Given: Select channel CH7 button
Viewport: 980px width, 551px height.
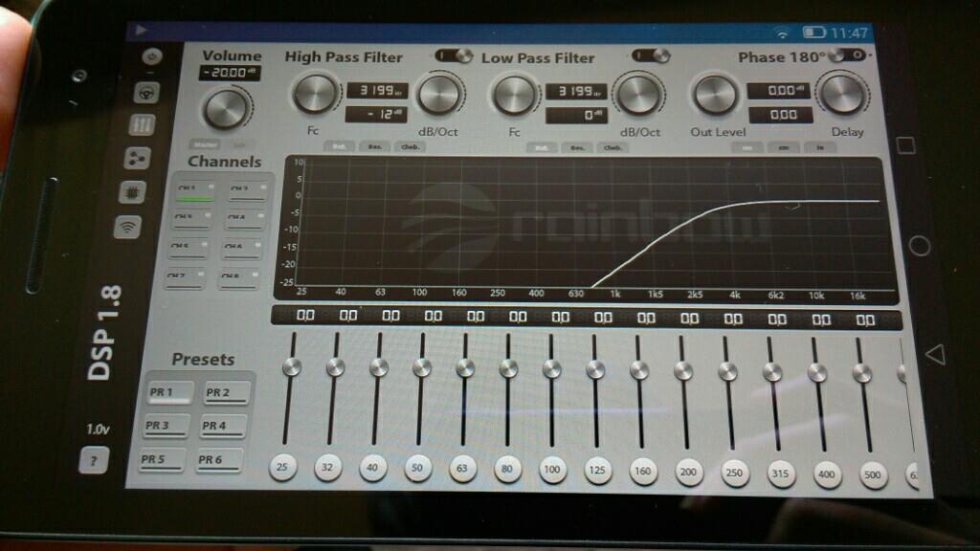Looking at the screenshot, I should tap(185, 278).
